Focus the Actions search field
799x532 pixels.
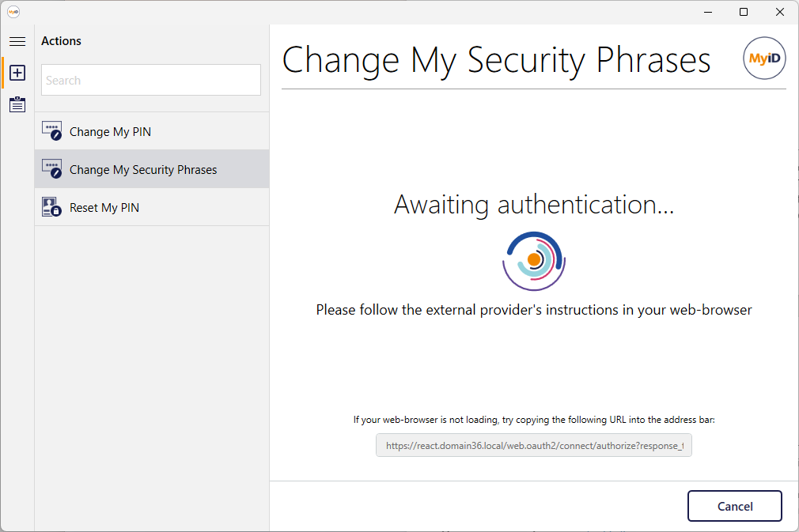point(151,80)
